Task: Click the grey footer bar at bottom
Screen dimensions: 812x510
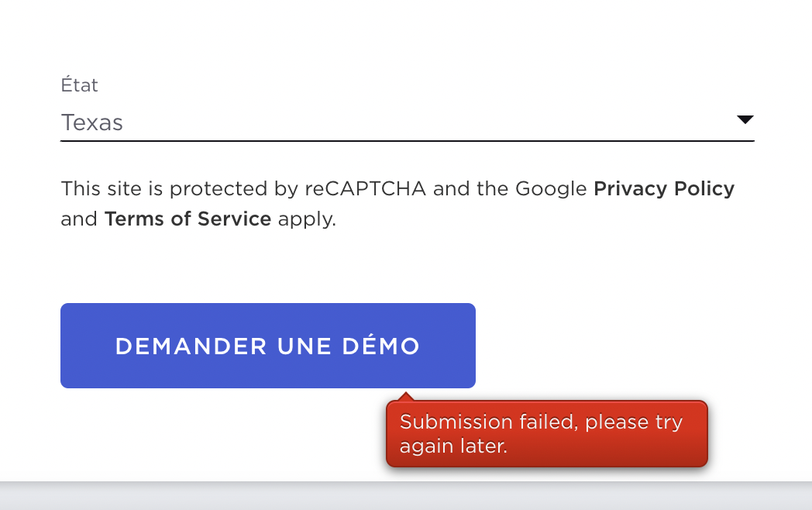Action: (x=406, y=496)
